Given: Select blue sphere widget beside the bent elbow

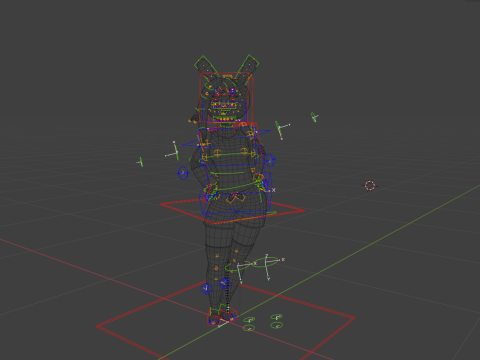Looking at the screenshot, I should [x=183, y=173].
